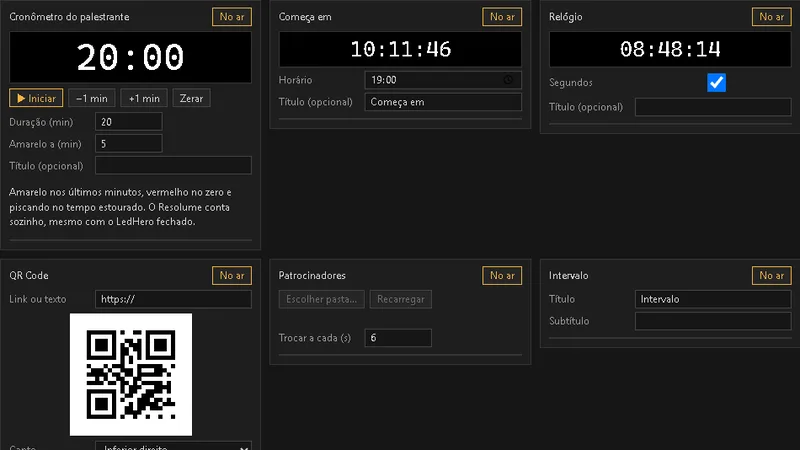Add one minute with +1 min button

pos(144,98)
